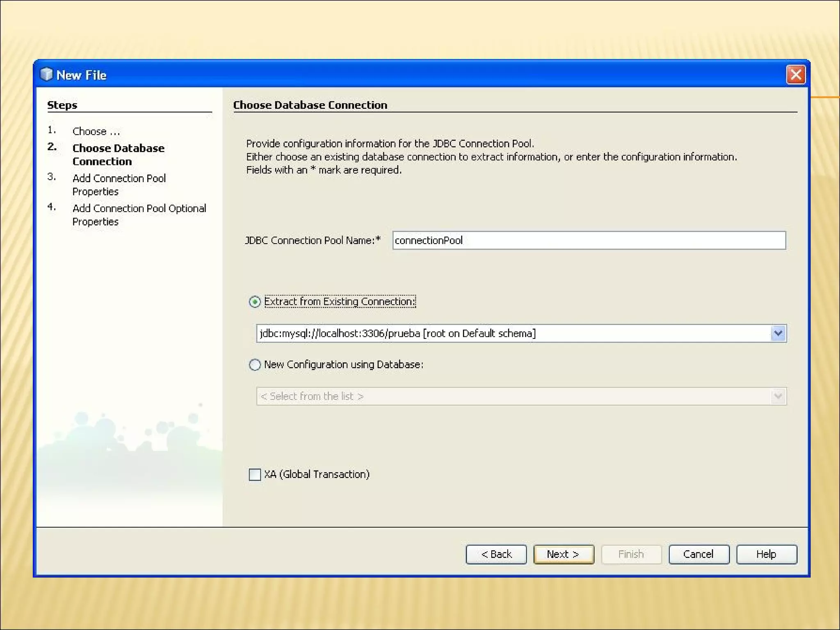The image size is (840, 630).
Task: Click the Cancel button
Action: click(x=698, y=554)
